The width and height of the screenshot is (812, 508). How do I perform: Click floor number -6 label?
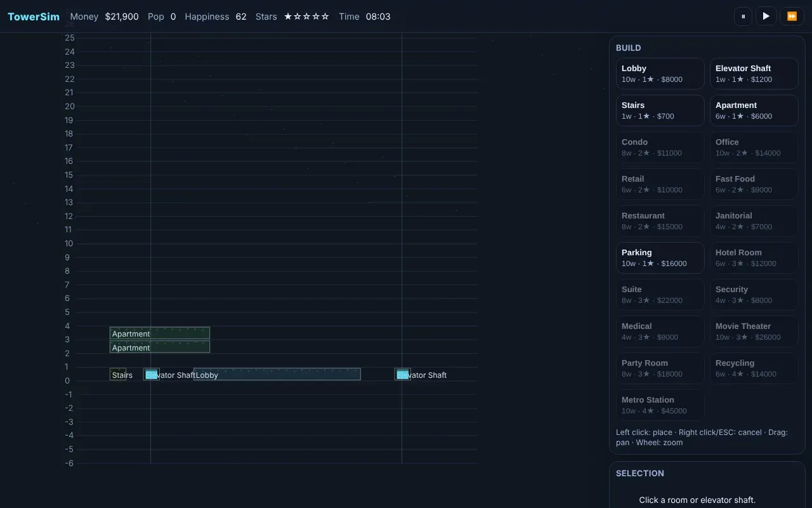click(x=69, y=463)
